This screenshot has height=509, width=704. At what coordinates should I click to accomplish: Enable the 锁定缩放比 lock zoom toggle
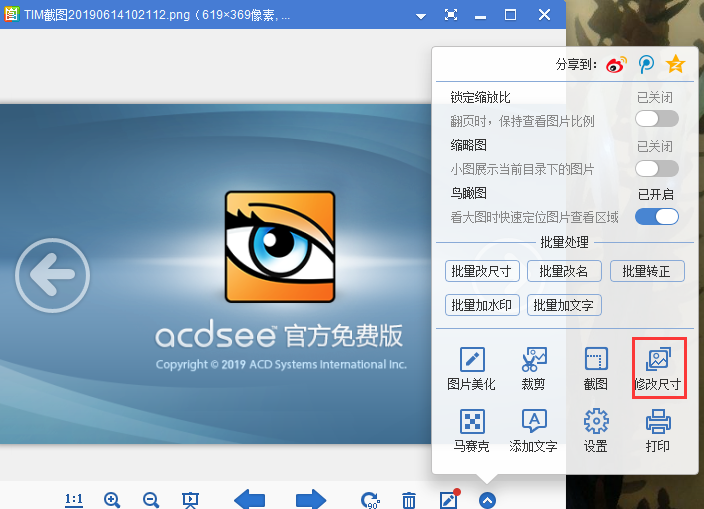point(657,119)
